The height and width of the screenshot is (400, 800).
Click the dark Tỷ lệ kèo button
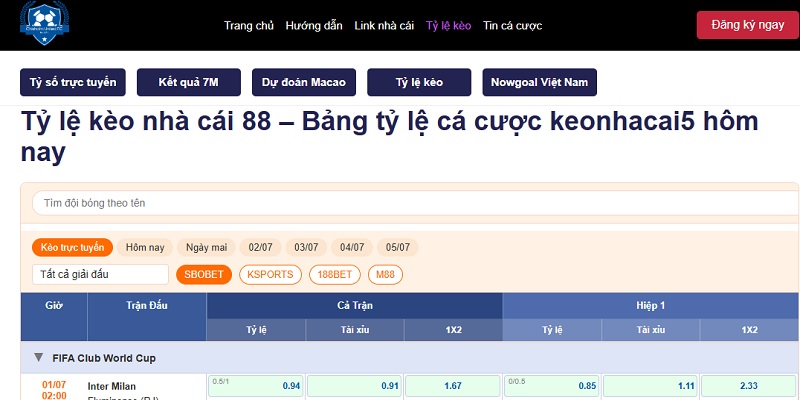pyautogui.click(x=419, y=82)
